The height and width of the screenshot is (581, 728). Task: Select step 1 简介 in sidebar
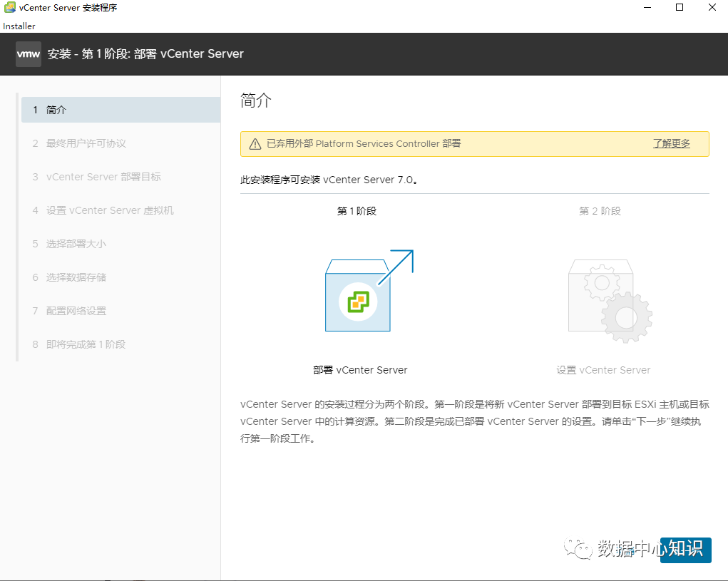[x=121, y=110]
